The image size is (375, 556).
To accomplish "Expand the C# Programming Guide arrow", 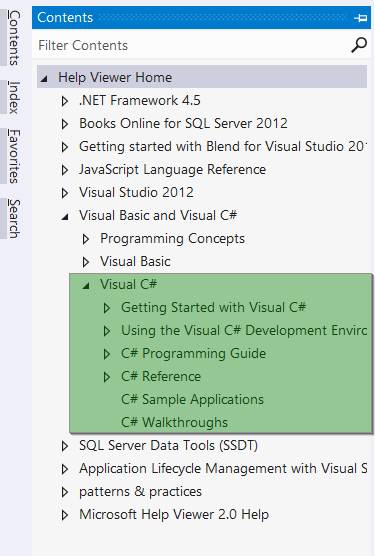I will pos(106,354).
